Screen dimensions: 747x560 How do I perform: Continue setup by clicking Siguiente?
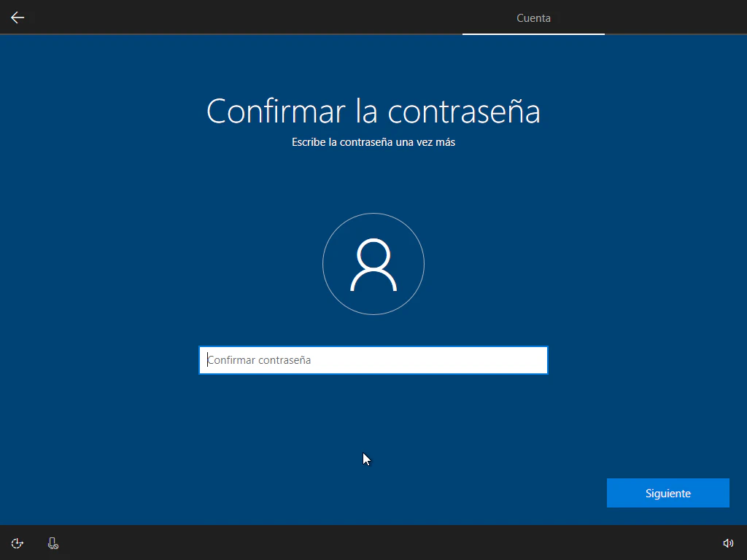pos(667,493)
